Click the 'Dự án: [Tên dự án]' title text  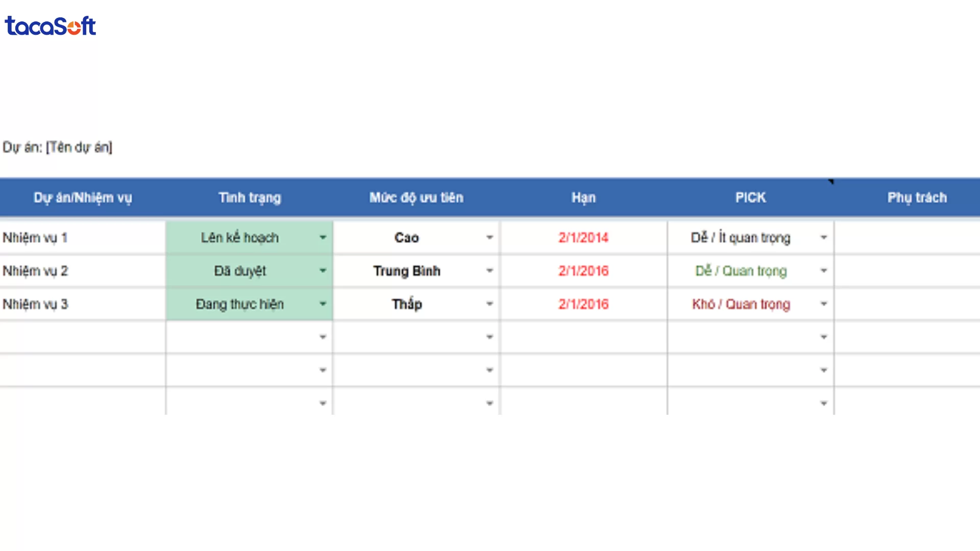[58, 147]
